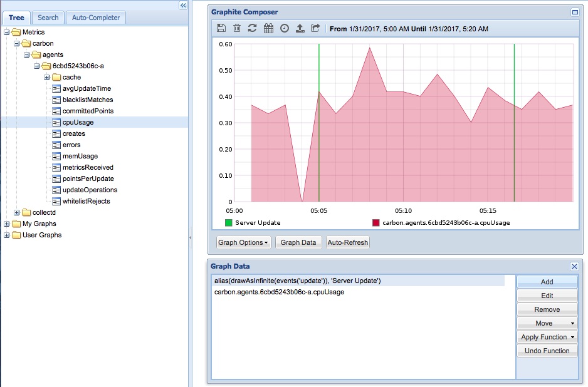Expand the collectd folder node

pyautogui.click(x=16, y=212)
